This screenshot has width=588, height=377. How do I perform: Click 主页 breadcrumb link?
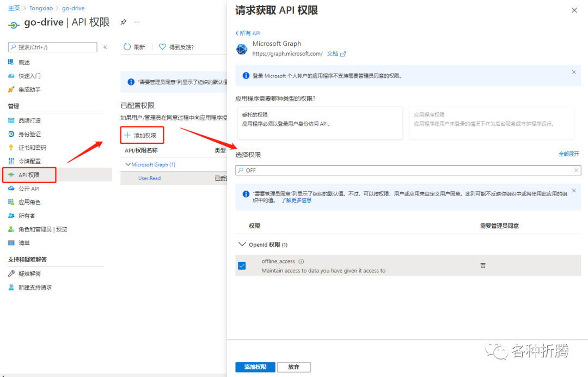14,8
